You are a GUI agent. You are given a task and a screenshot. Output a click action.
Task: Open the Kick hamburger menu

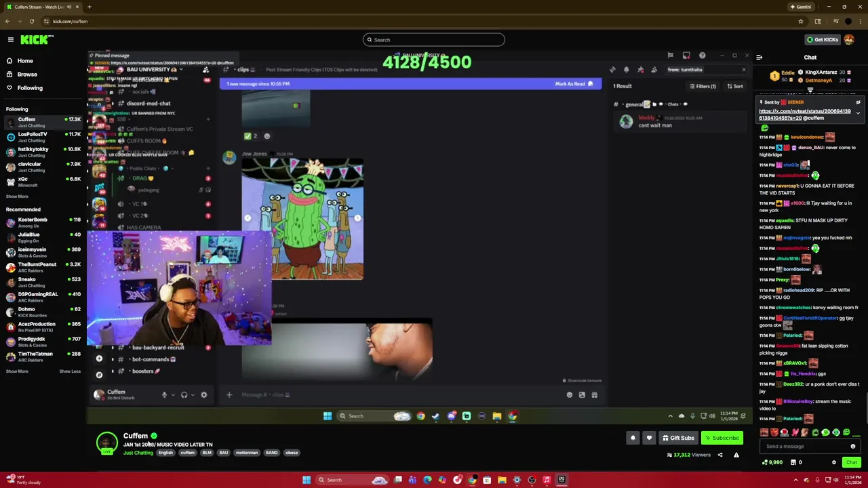tap(10, 40)
